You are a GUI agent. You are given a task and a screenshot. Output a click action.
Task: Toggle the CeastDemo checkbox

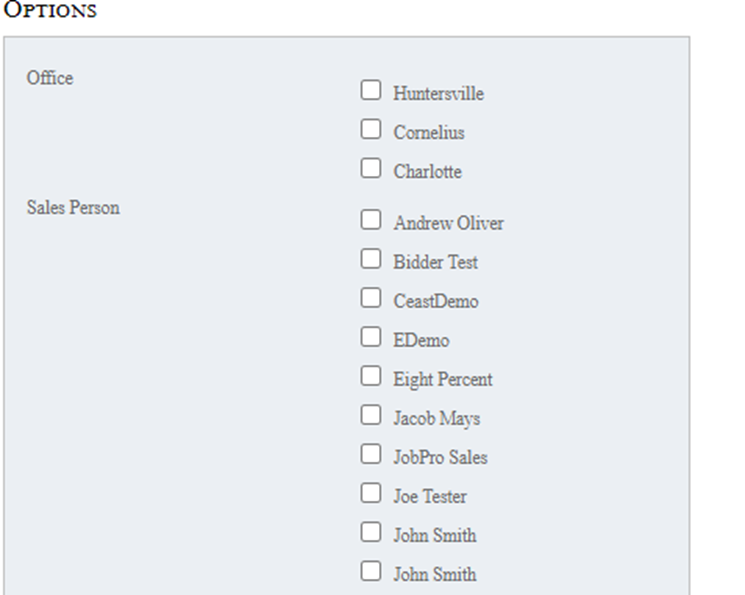[x=371, y=298]
